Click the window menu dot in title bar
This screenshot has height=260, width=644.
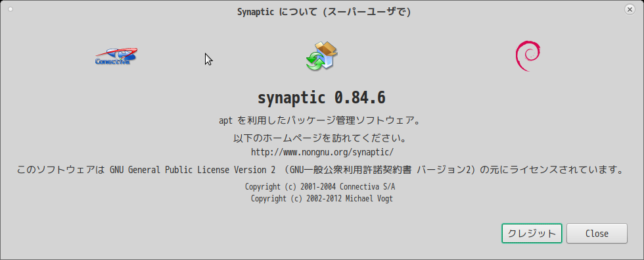point(11,9)
